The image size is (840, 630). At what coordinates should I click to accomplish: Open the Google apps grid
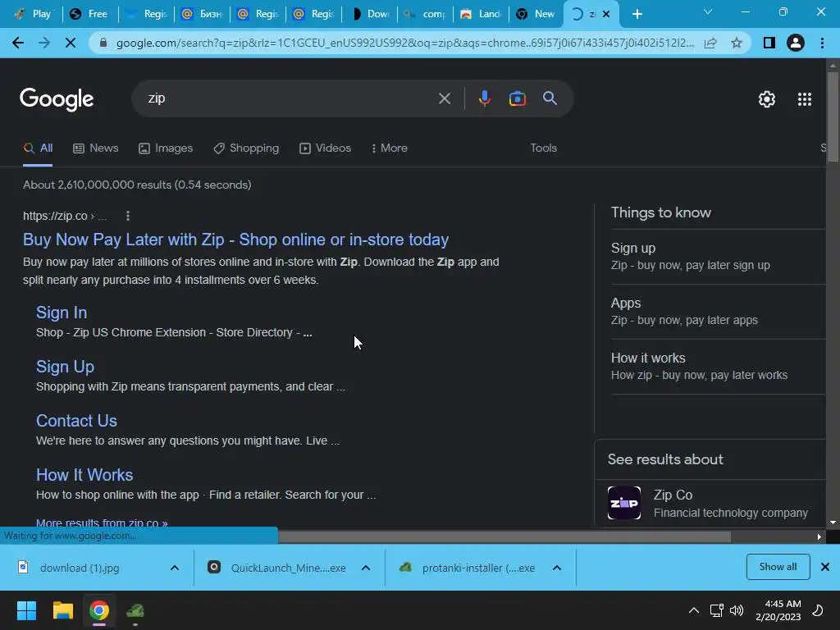(805, 99)
